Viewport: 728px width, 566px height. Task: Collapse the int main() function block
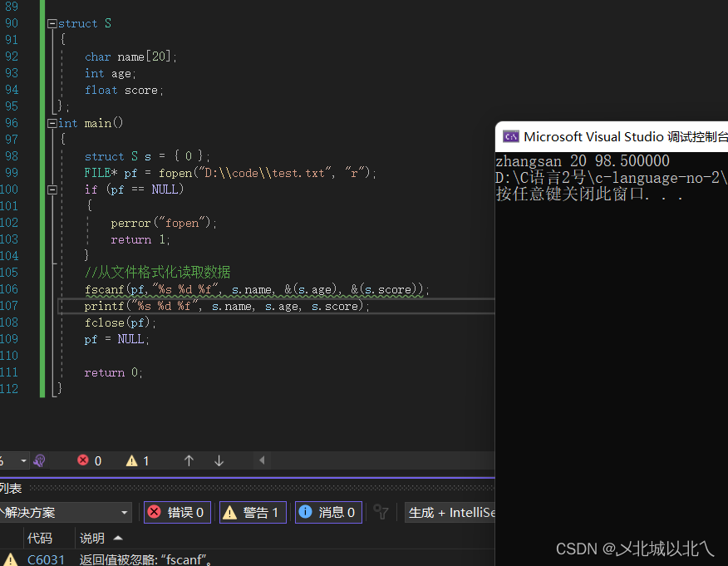52,124
